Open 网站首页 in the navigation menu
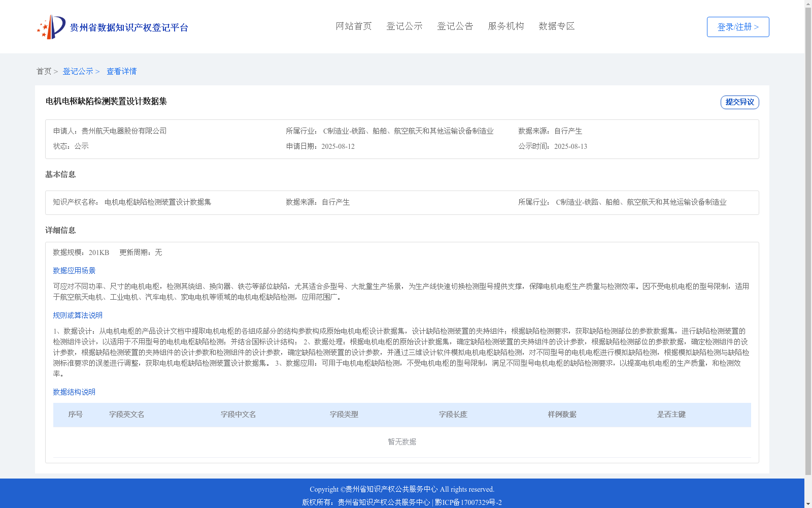812x508 pixels. [x=354, y=26]
